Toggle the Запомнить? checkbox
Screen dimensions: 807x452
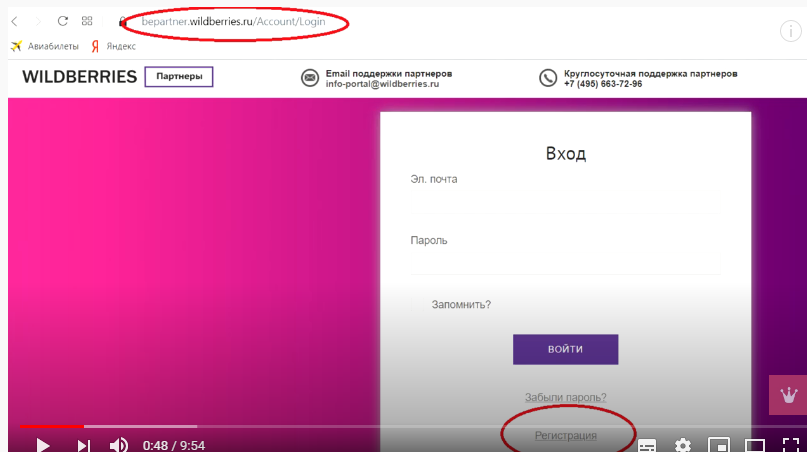point(418,304)
